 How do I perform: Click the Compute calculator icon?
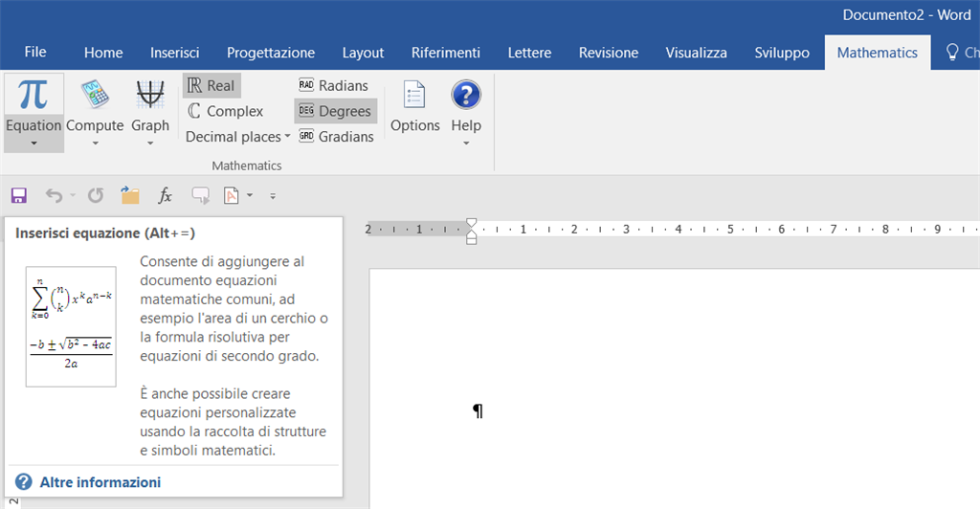click(95, 95)
